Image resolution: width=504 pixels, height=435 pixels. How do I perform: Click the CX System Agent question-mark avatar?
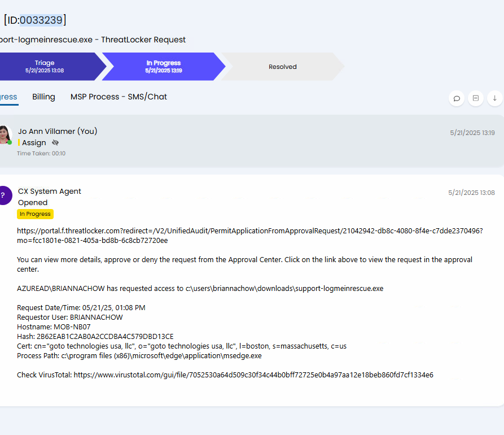pyautogui.click(x=5, y=195)
